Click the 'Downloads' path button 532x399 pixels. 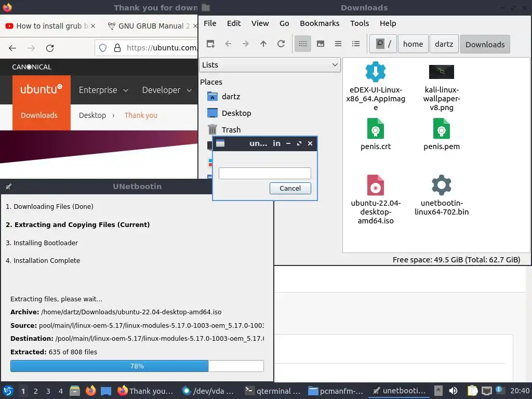tap(485, 44)
